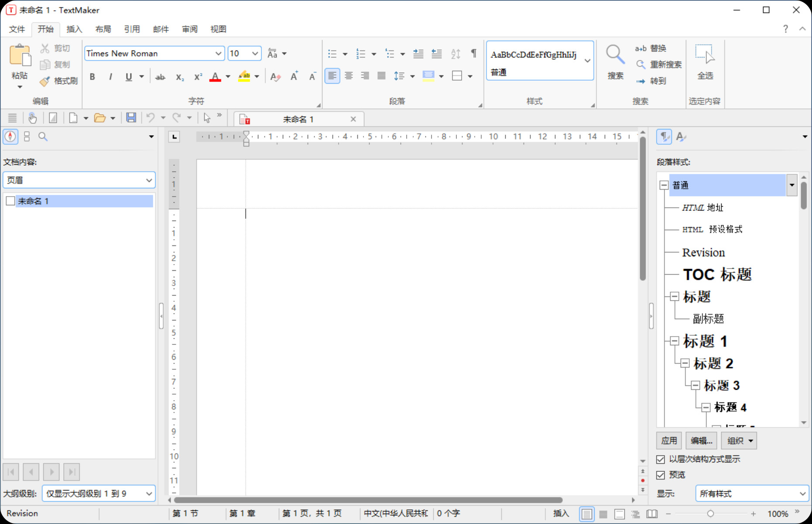The image size is (812, 524).
Task: Open the Times New Roman font dropdown
Action: 218,54
